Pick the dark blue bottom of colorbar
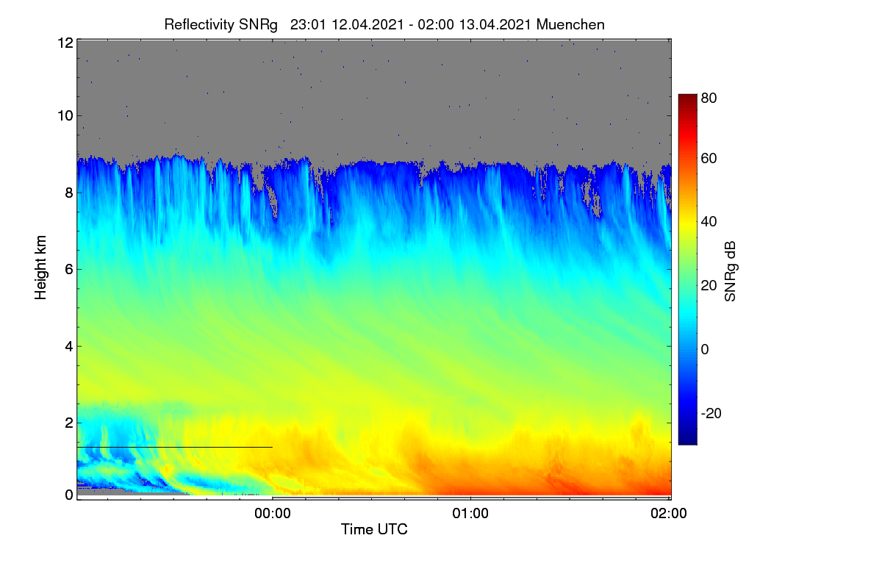882x588 pixels. (687, 437)
